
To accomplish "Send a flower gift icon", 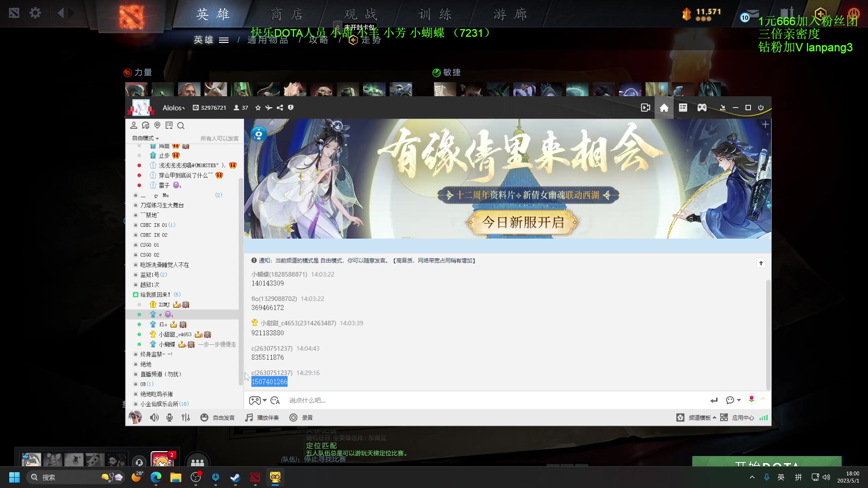I will [x=751, y=399].
